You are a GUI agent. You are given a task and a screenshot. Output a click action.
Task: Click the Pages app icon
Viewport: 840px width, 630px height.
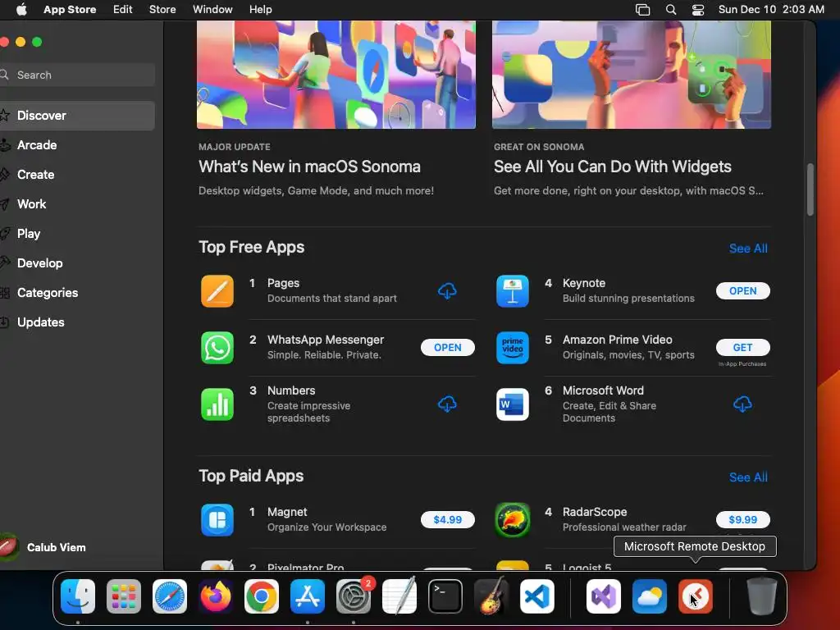[217, 291]
